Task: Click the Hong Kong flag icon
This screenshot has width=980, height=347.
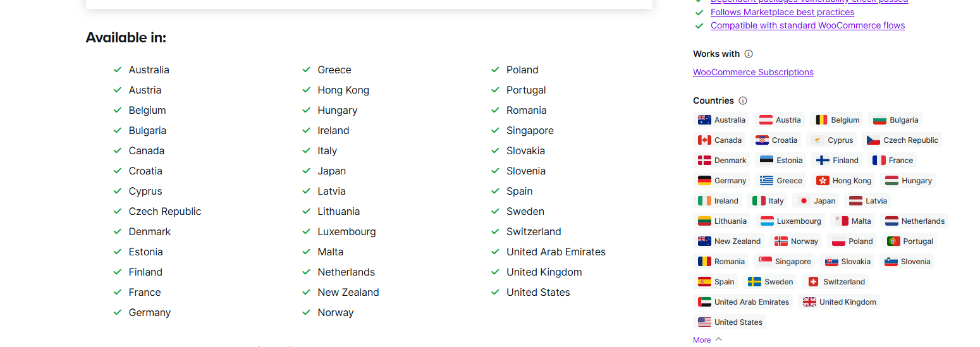Action: 823,181
